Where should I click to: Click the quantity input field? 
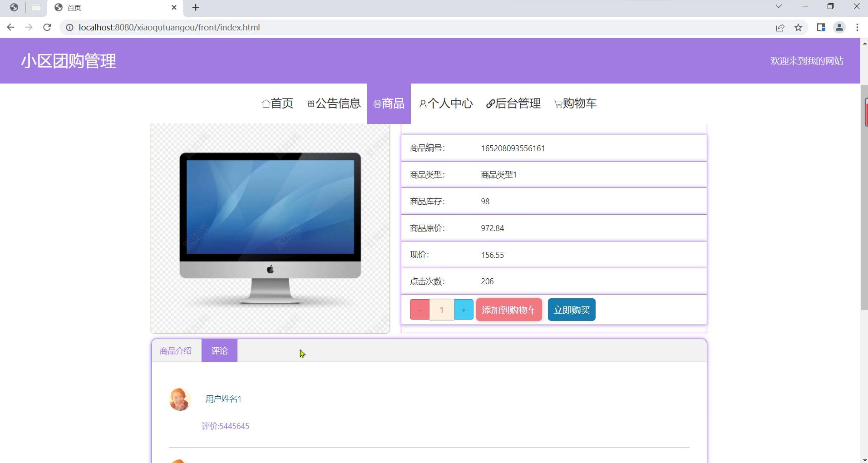[x=442, y=310]
